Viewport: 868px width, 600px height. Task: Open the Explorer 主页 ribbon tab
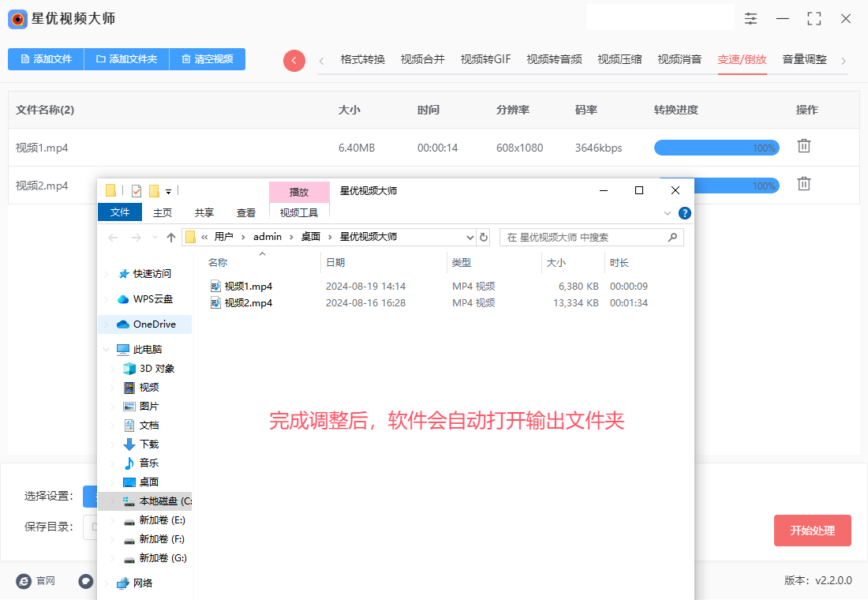[163, 212]
